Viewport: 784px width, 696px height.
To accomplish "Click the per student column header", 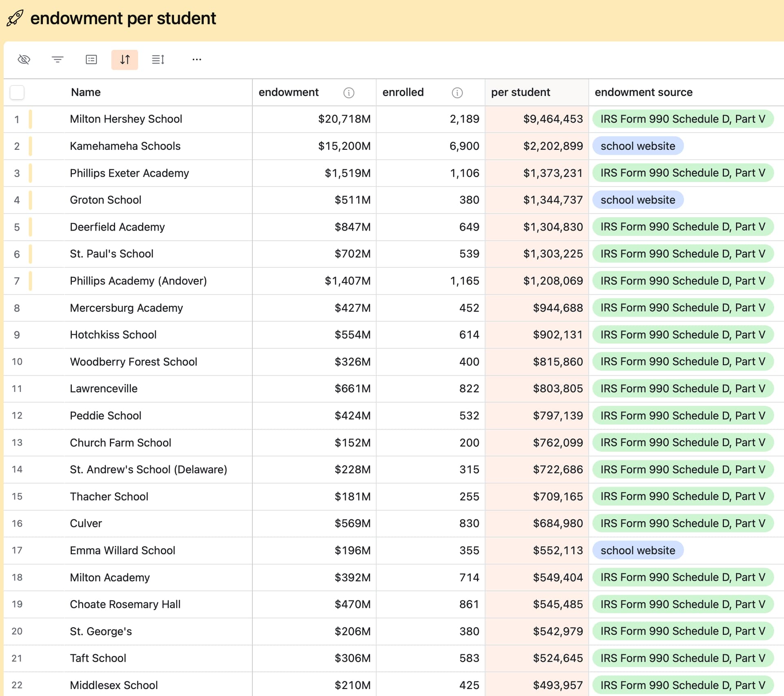I will 521,92.
